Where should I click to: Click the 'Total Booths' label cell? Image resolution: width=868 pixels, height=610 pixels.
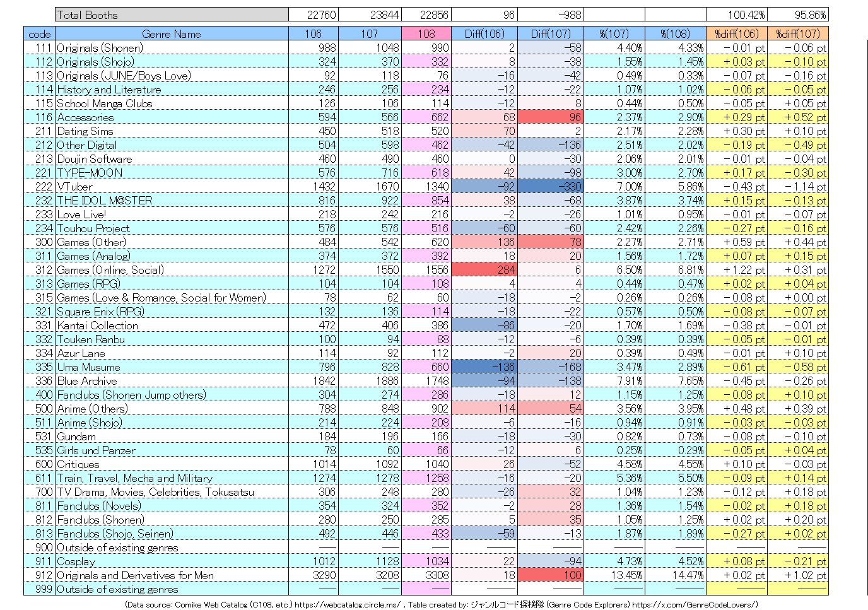pyautogui.click(x=172, y=15)
